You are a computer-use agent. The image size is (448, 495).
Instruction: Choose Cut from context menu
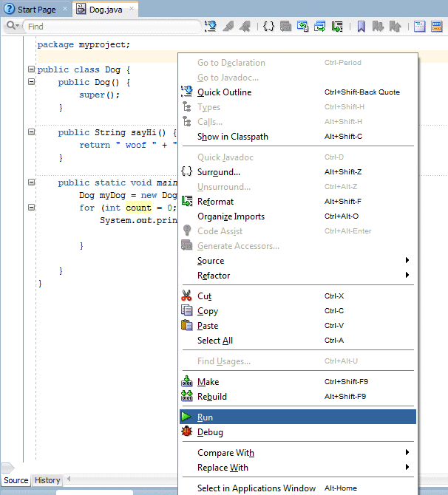[x=298, y=296]
